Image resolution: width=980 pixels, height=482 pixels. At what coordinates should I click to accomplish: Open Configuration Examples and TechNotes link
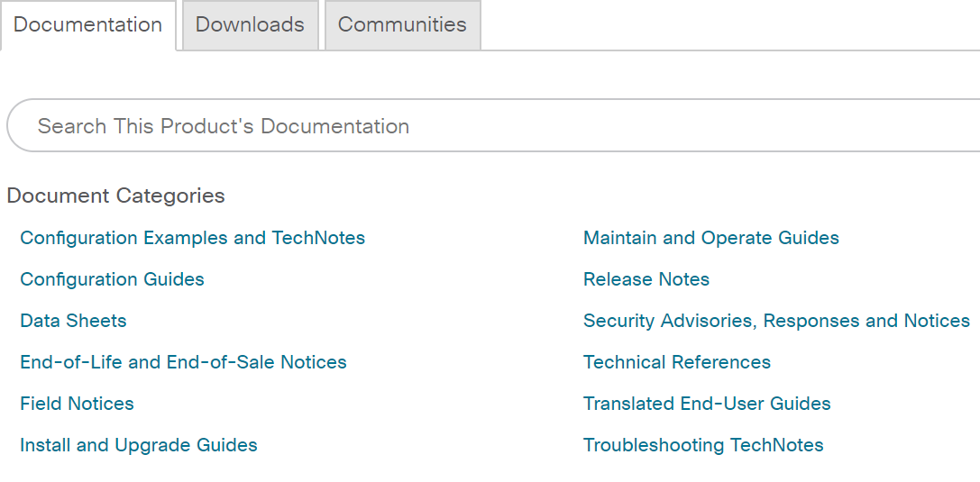[193, 238]
